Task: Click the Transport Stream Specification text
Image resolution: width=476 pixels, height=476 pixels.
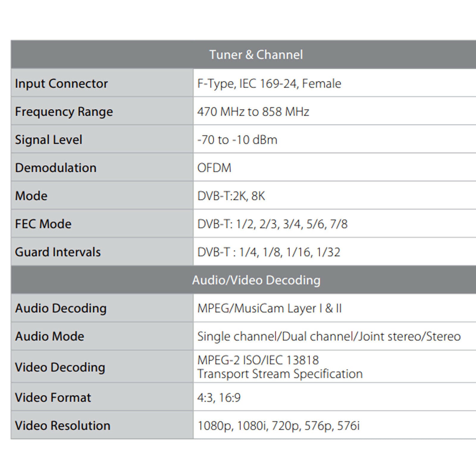Action: (x=280, y=374)
